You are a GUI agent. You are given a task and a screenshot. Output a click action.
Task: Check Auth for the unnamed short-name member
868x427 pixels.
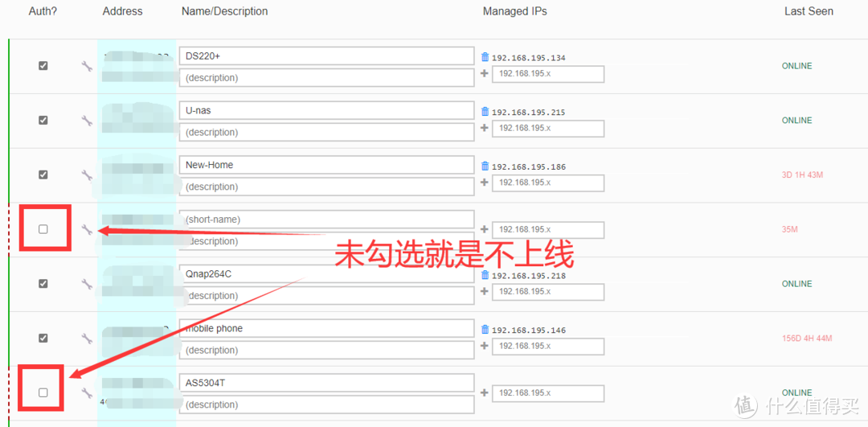tap(43, 228)
